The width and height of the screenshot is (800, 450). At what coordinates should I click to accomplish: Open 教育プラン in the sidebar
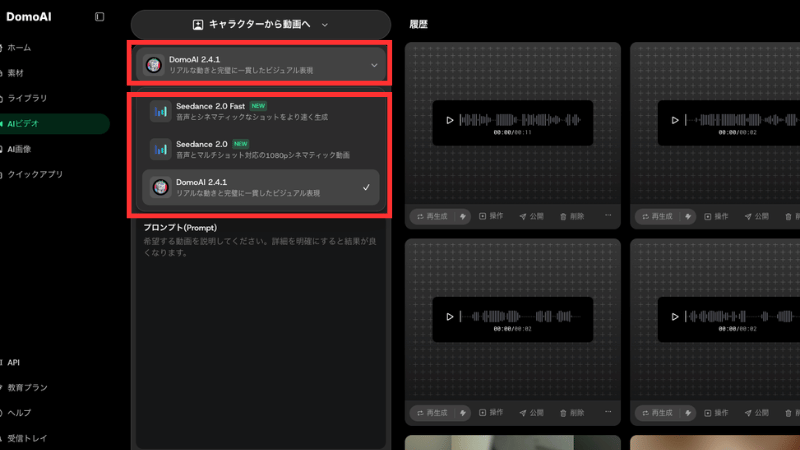pyautogui.click(x=27, y=388)
